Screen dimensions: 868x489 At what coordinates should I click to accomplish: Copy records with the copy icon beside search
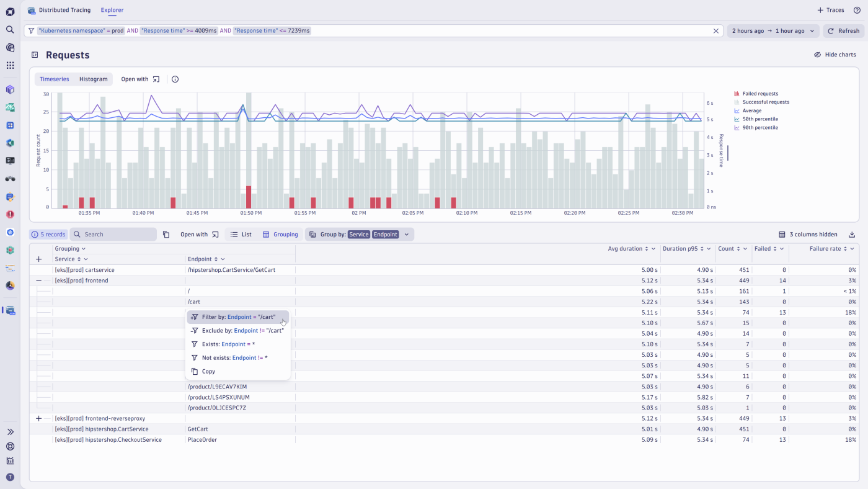(166, 234)
